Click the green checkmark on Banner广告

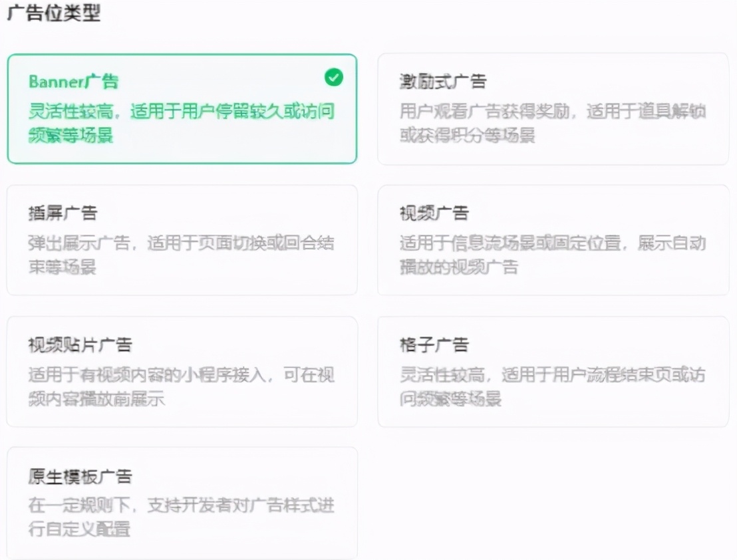[333, 78]
